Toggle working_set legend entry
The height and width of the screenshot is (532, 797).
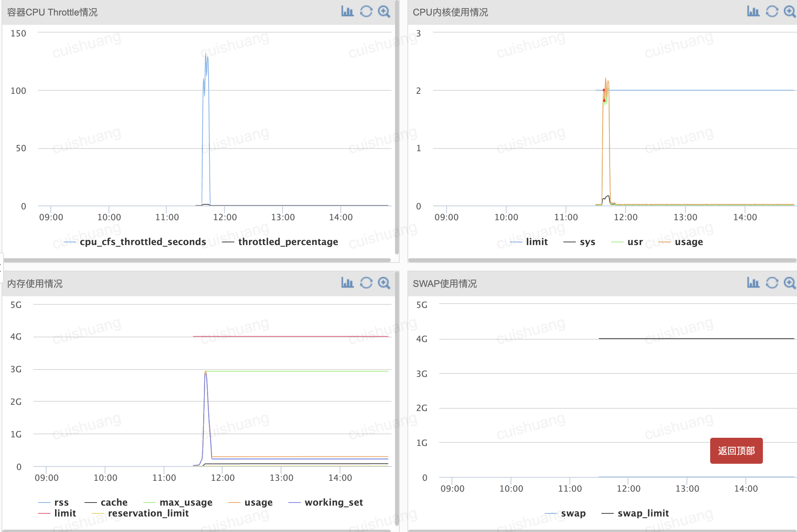[333, 503]
